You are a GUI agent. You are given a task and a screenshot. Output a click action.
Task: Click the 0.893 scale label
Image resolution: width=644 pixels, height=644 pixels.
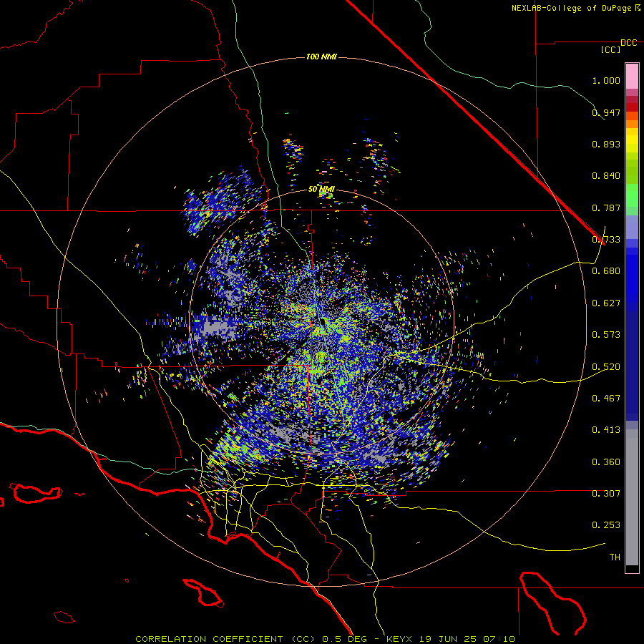pos(606,144)
